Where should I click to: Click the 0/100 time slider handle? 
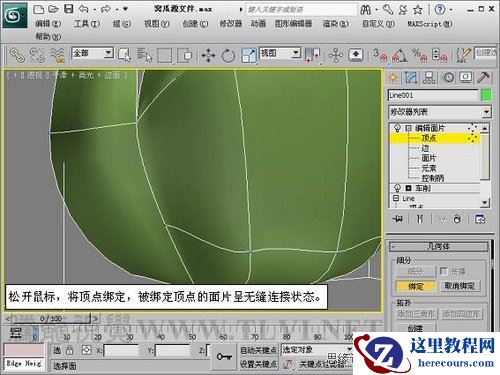click(x=52, y=319)
